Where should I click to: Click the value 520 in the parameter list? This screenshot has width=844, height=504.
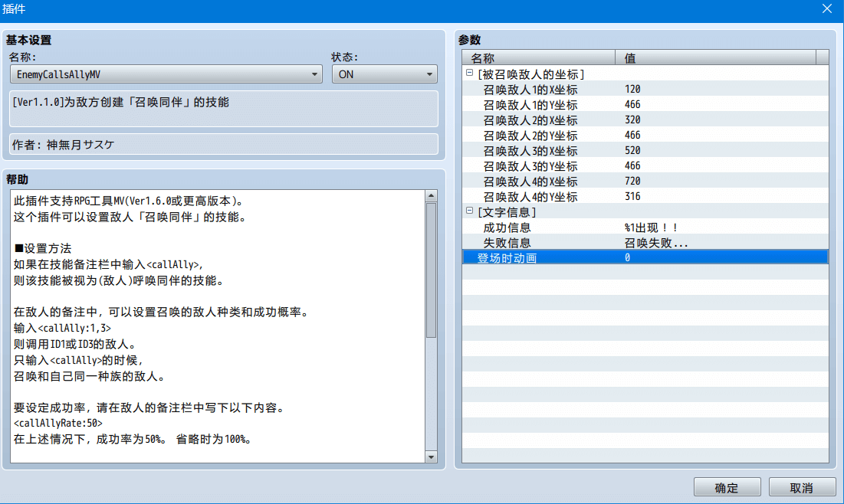632,151
